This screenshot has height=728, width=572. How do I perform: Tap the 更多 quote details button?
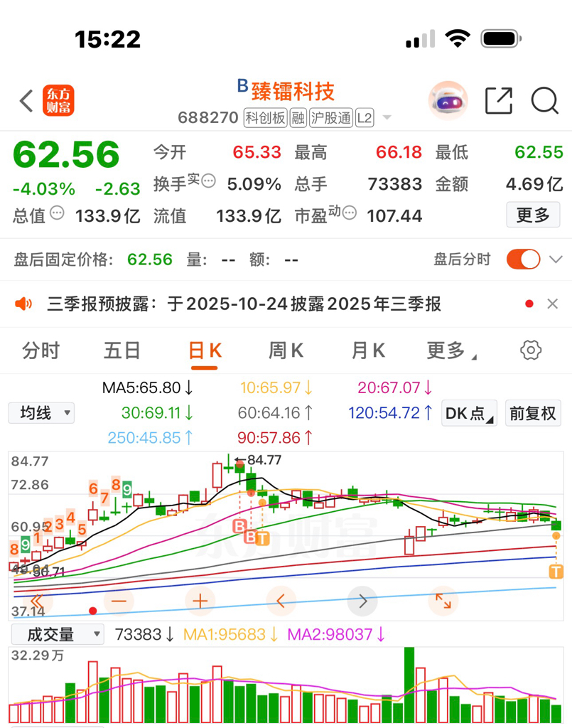[x=533, y=215]
